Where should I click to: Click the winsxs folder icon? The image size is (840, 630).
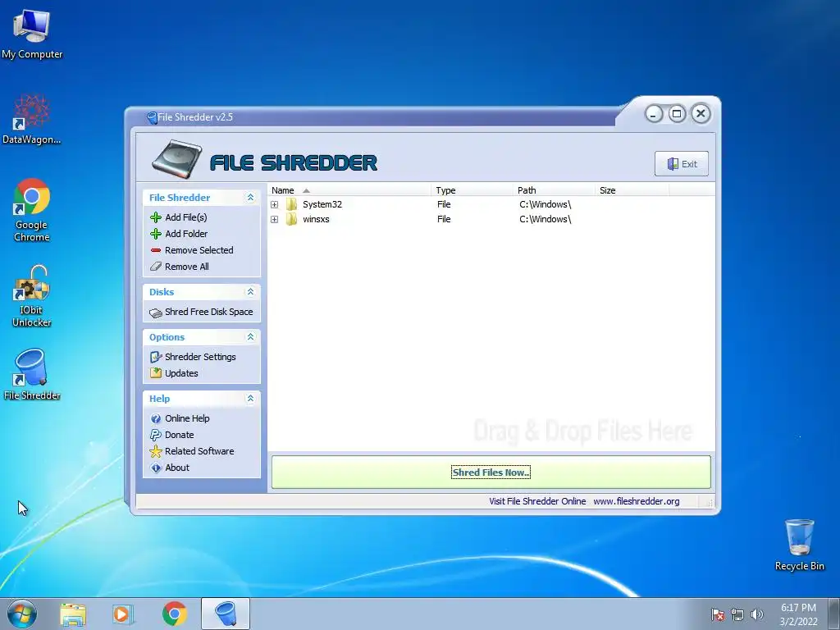(x=291, y=219)
